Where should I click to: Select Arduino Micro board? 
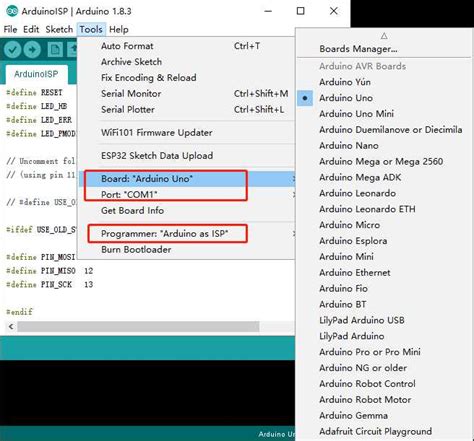coord(384,225)
